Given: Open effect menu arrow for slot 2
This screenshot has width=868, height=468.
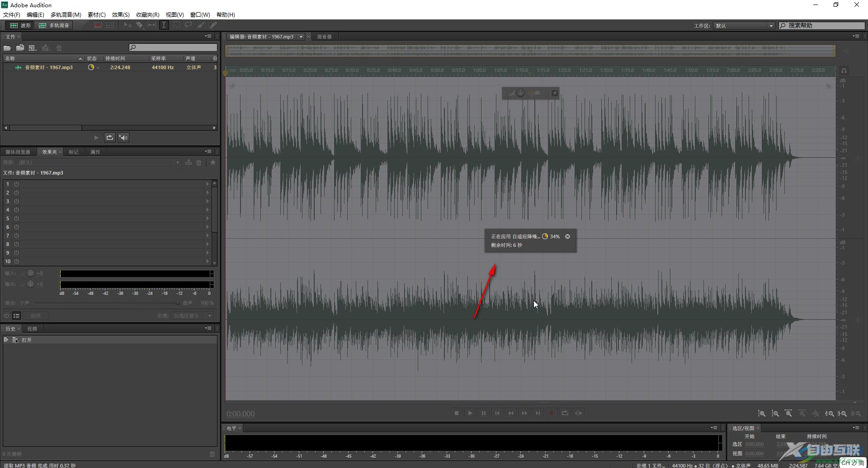Looking at the screenshot, I should (208, 193).
